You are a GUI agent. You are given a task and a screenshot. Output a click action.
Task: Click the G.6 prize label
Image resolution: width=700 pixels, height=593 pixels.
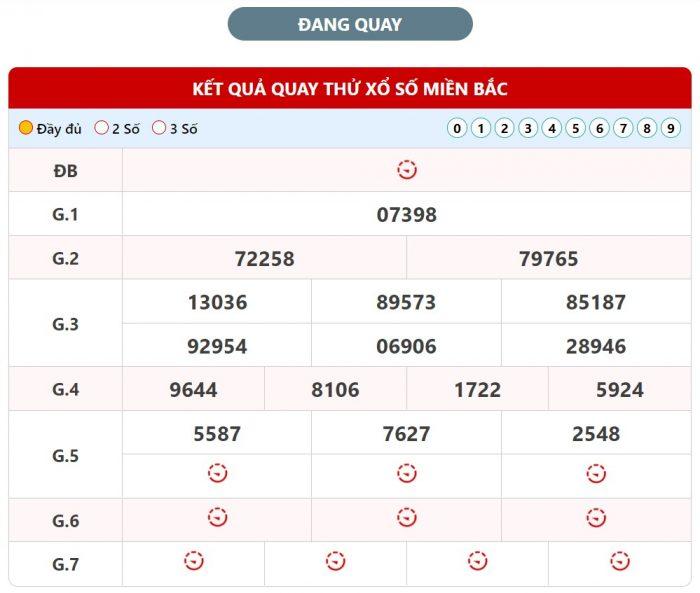click(66, 521)
